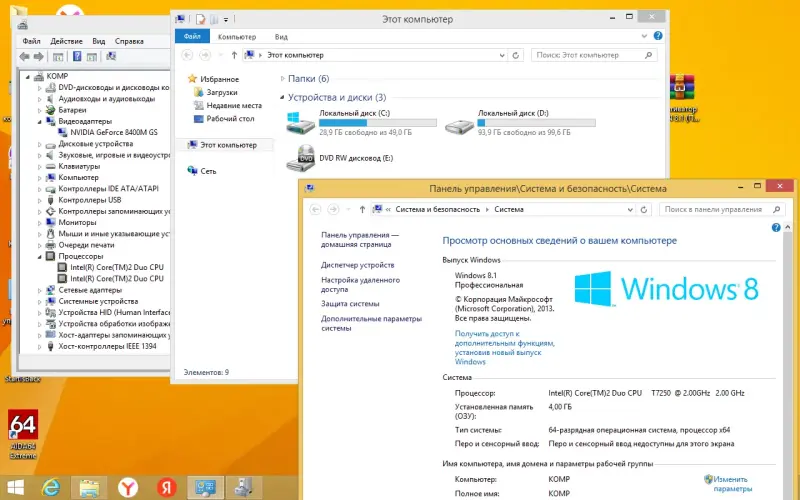Click search box in панели управления
This screenshot has height=500, width=800.
pos(722,209)
